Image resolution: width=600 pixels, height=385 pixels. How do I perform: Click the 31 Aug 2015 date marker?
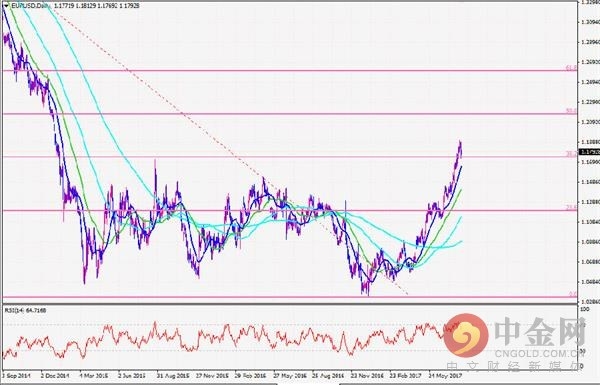(173, 376)
